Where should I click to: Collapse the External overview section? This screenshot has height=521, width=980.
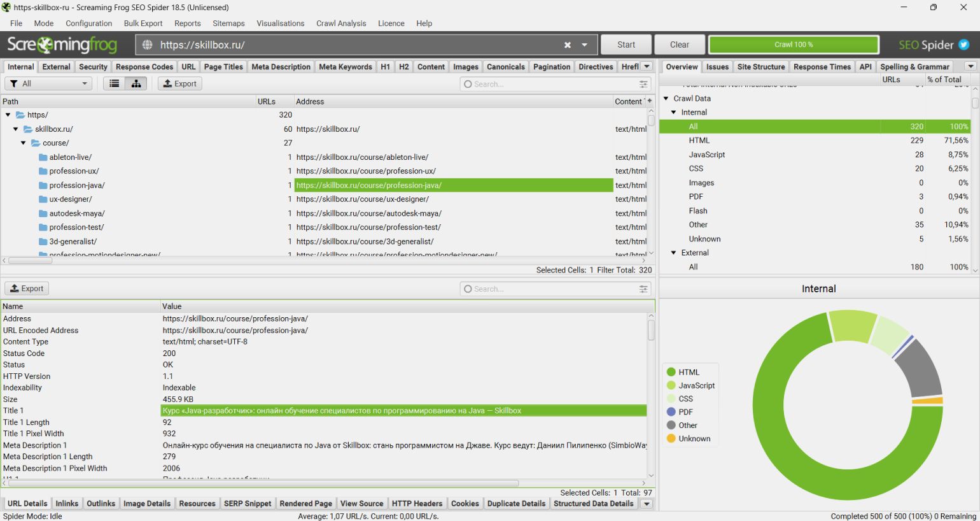pyautogui.click(x=674, y=253)
